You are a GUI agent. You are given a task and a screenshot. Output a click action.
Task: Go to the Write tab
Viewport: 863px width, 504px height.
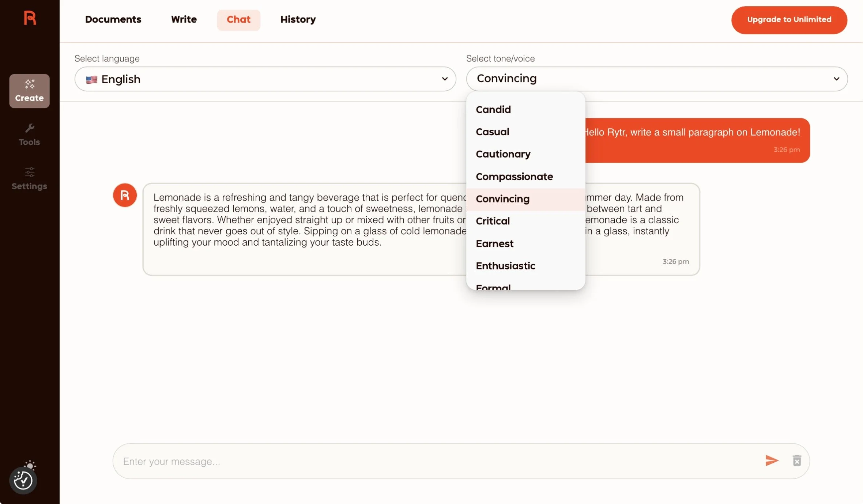(x=184, y=19)
